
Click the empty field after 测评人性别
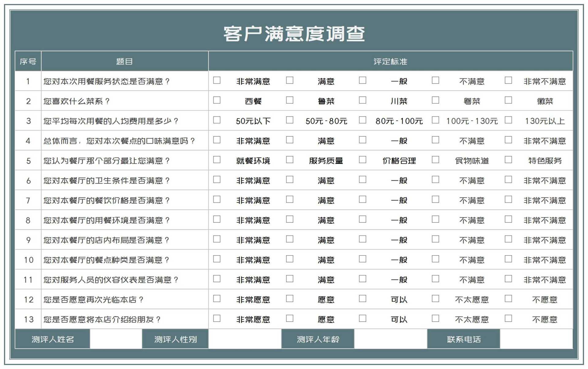[x=245, y=339]
